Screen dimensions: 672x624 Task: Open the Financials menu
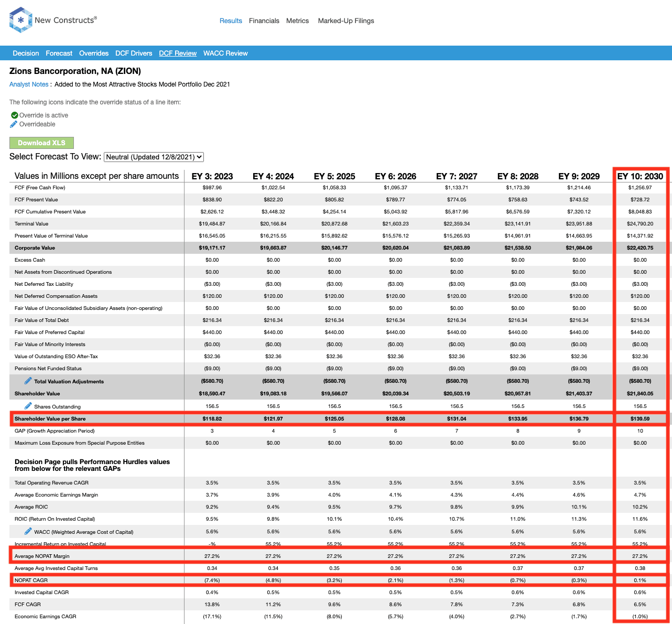tap(264, 21)
